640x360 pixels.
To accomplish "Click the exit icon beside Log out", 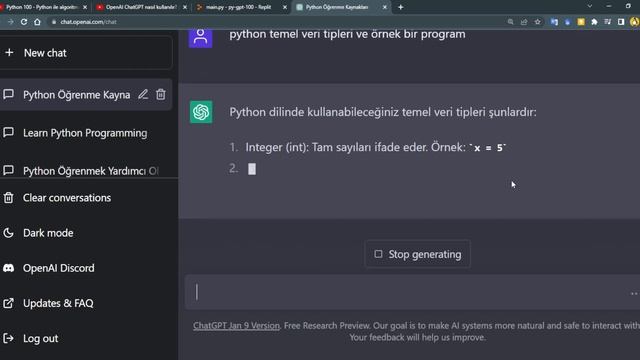I will [9, 338].
